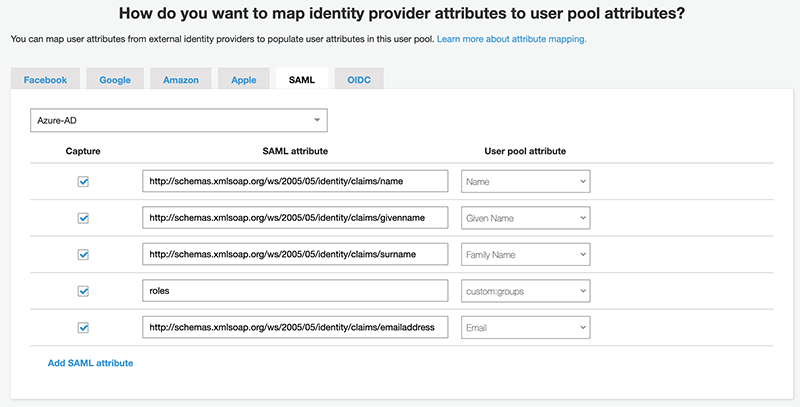Open the Google provider tab

pyautogui.click(x=115, y=80)
